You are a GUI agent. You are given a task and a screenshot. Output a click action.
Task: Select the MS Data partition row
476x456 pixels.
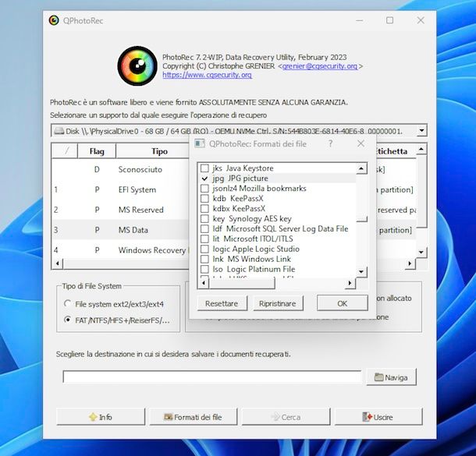tap(120, 230)
